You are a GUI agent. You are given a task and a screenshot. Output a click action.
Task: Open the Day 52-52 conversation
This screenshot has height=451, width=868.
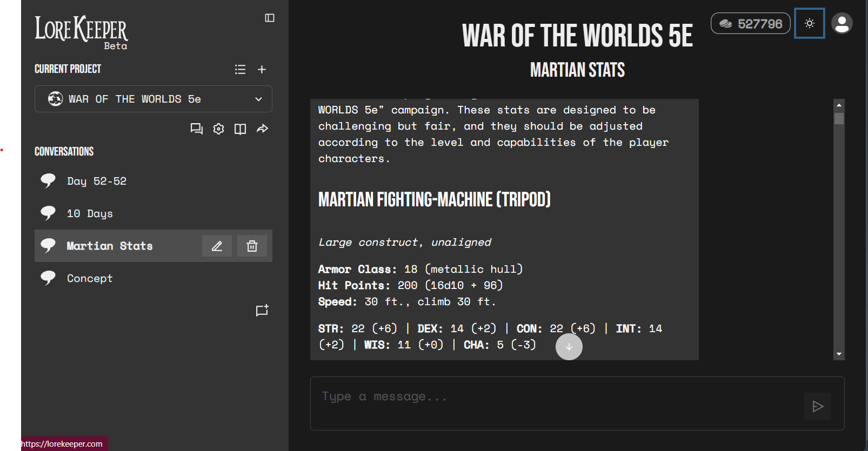(x=153, y=181)
